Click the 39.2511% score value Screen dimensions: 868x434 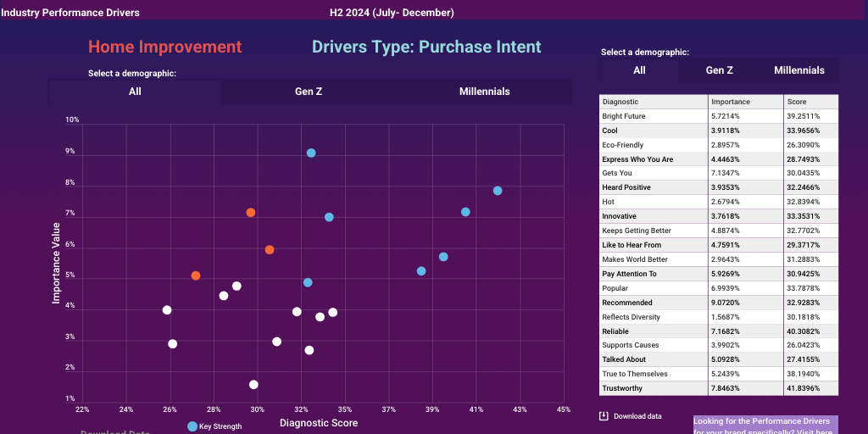(x=804, y=116)
